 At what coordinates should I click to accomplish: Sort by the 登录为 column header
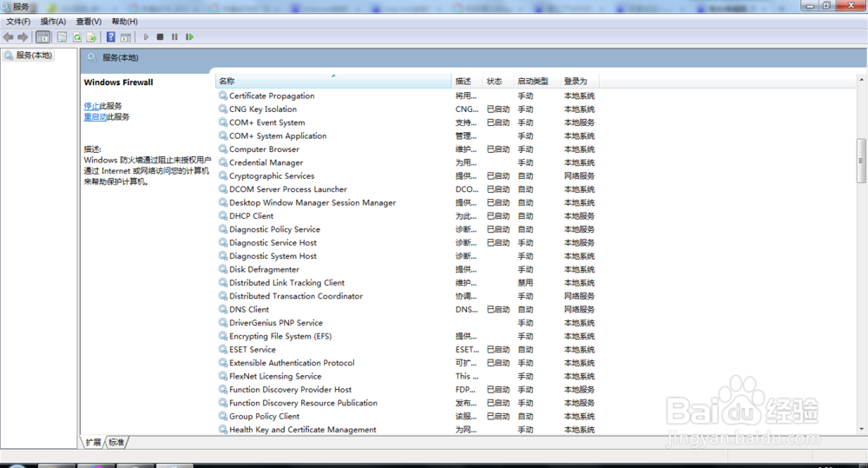(580, 81)
